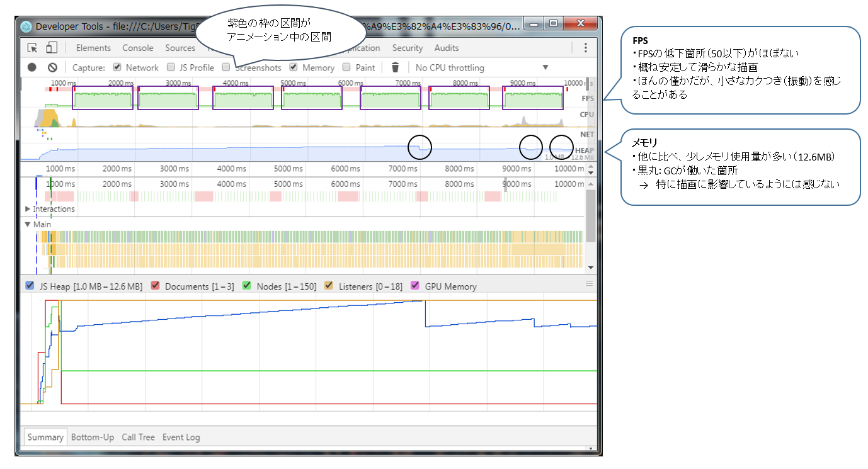Toggle the GPU Memory counter checkbox

(x=415, y=286)
